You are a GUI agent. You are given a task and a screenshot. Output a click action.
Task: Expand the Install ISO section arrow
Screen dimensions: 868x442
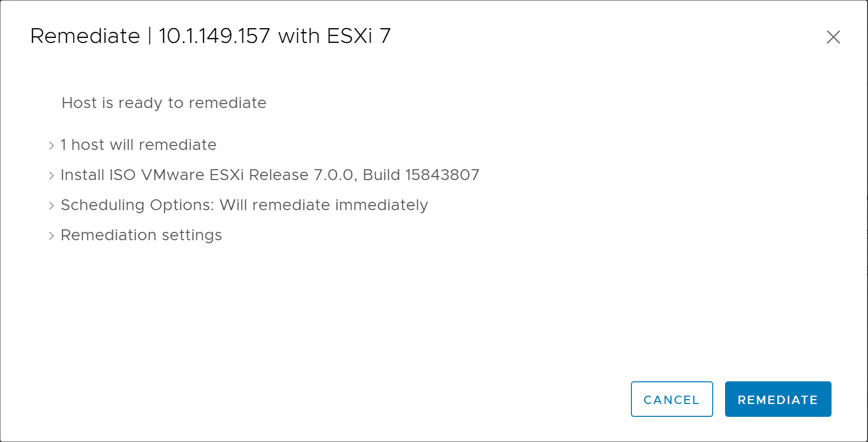pos(51,176)
